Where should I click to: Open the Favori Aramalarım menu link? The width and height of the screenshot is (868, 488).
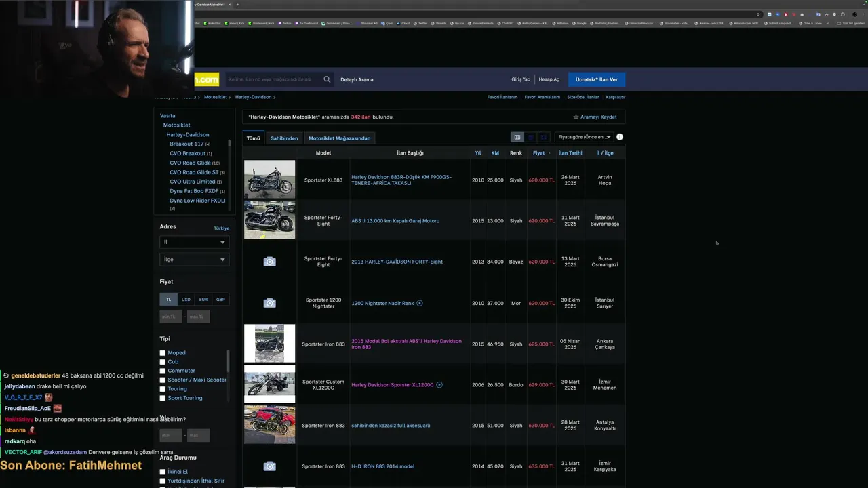[542, 97]
